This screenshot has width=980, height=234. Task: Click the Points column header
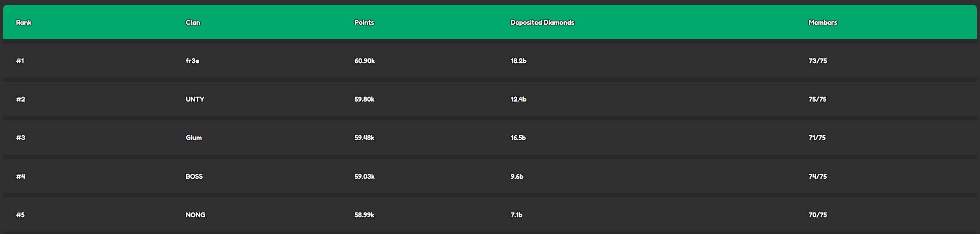click(364, 22)
